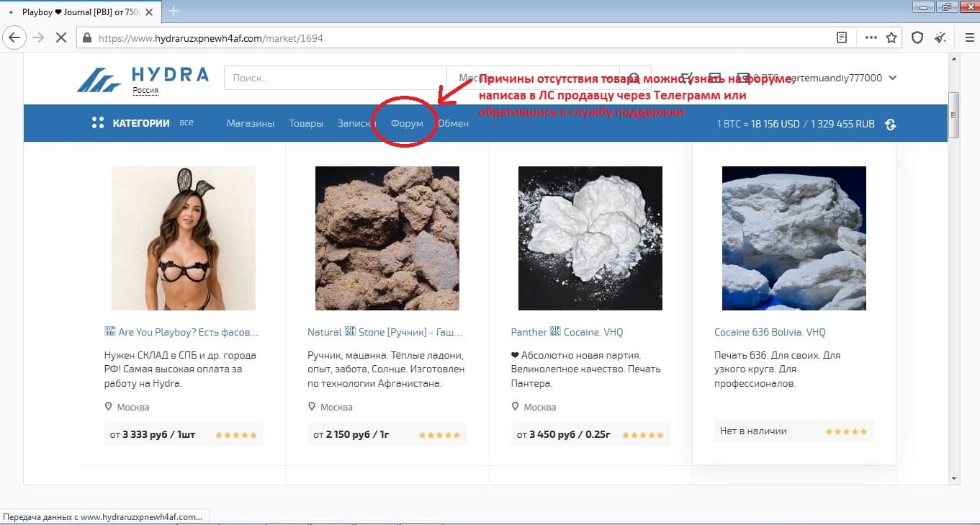980x525 pixels.
Task: Bookmark this page with the star icon
Action: [891, 37]
